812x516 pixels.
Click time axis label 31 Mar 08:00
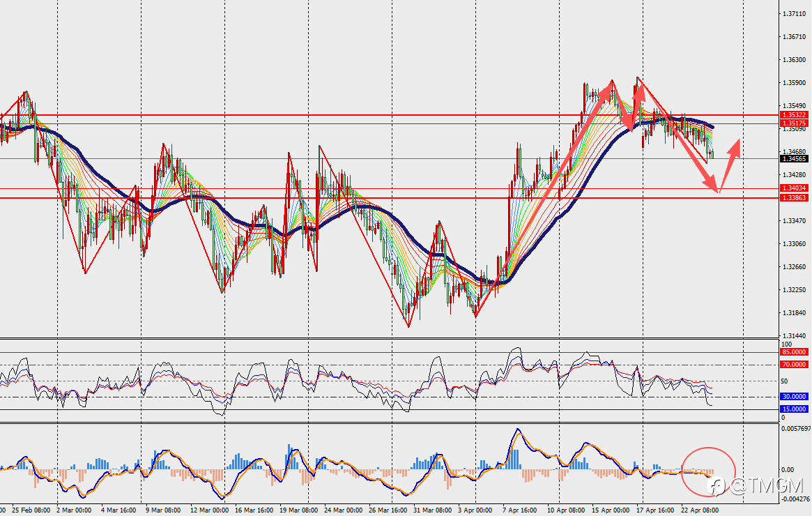[433, 510]
